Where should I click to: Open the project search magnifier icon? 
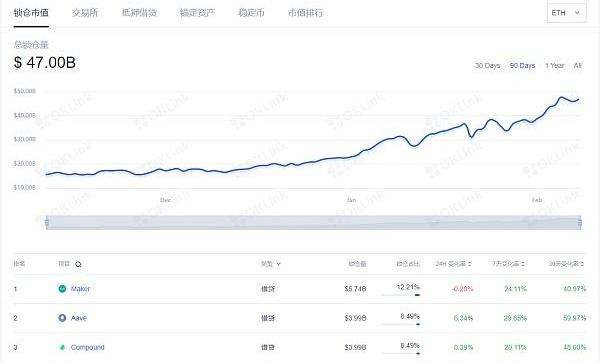(78, 264)
